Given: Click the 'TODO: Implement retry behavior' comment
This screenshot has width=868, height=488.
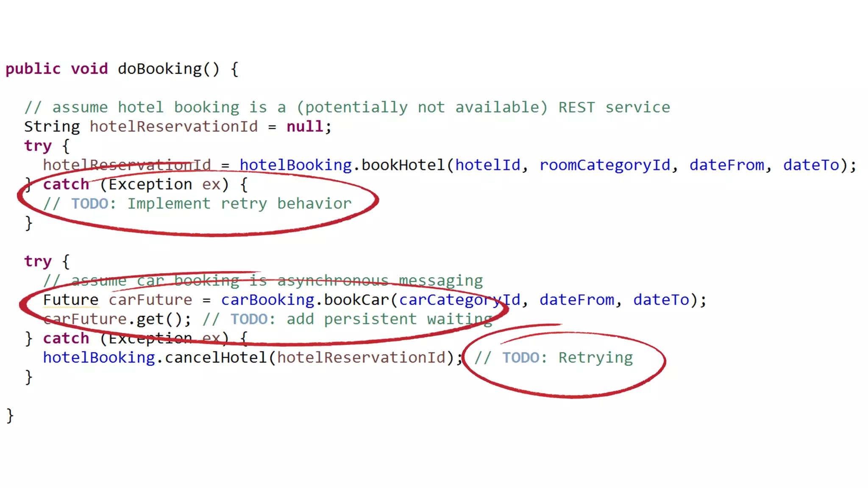Looking at the screenshot, I should [x=198, y=203].
